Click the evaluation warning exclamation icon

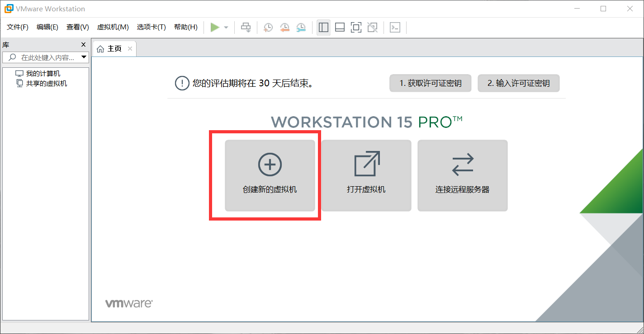click(x=182, y=83)
